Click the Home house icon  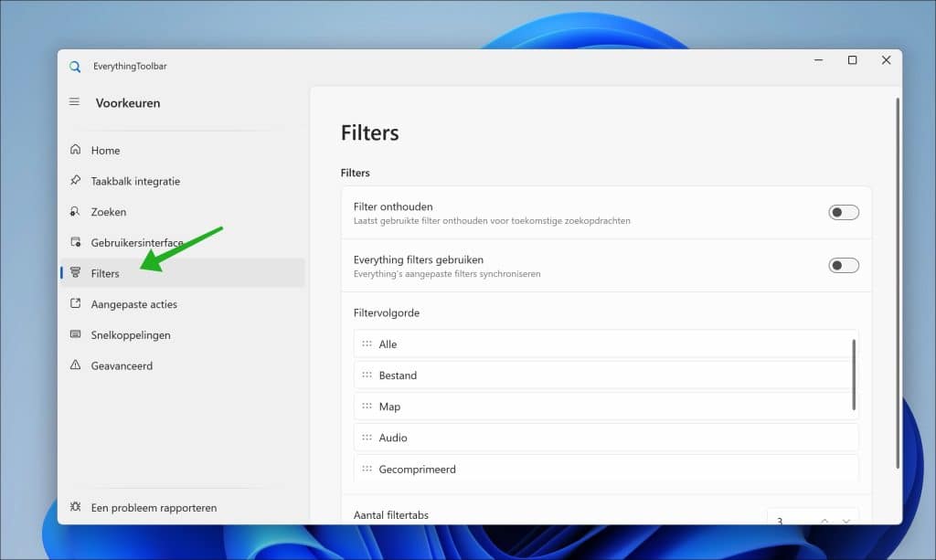[x=75, y=149]
